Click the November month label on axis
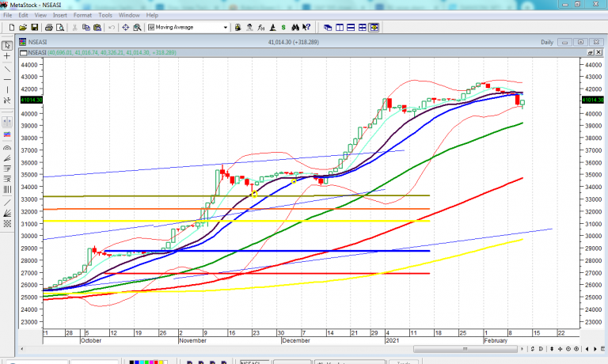 tap(192, 340)
